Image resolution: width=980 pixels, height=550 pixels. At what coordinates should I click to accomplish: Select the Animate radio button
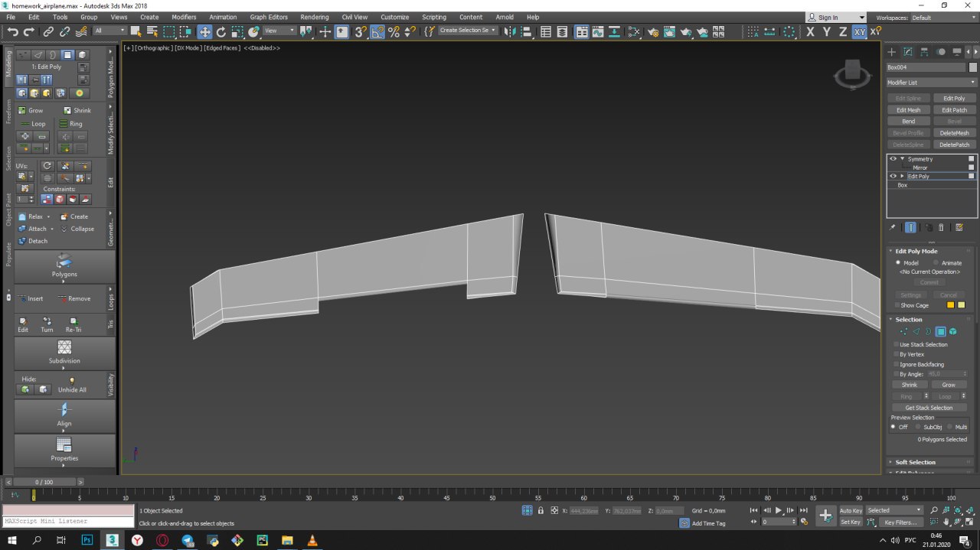(936, 262)
